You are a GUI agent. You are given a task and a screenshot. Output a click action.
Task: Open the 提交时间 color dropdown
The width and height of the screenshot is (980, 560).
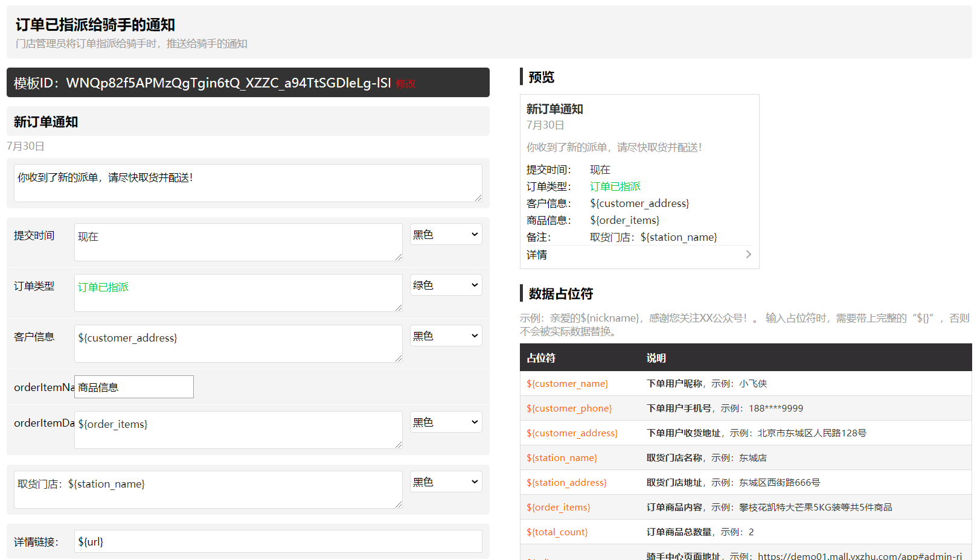point(446,235)
